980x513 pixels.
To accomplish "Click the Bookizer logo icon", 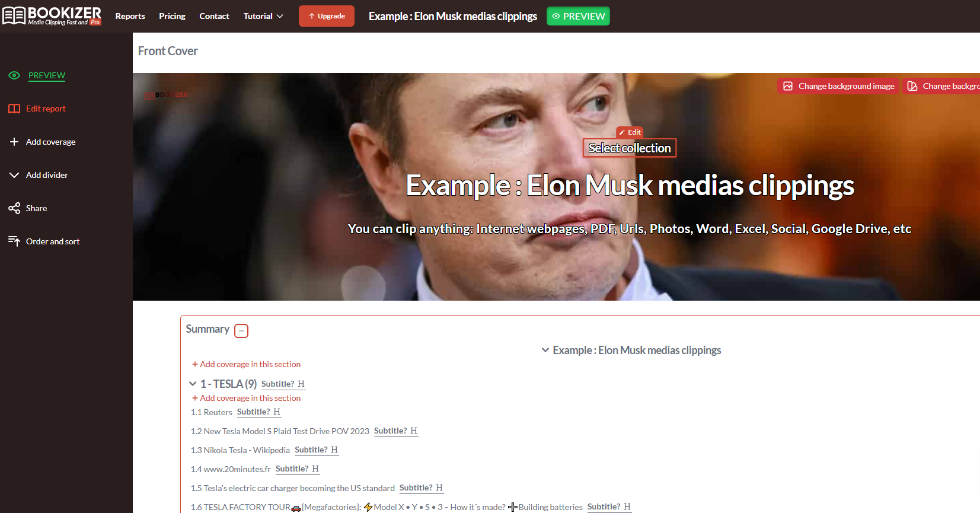I will coord(14,15).
